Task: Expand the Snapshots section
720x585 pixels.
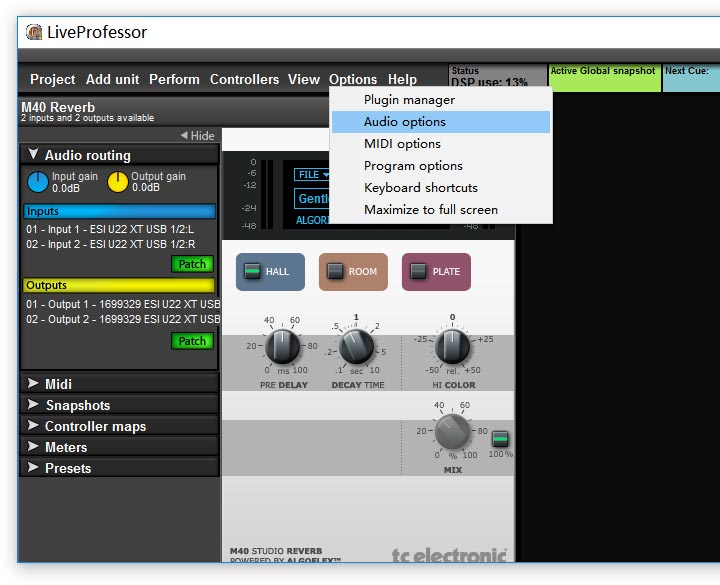Action: 119,405
